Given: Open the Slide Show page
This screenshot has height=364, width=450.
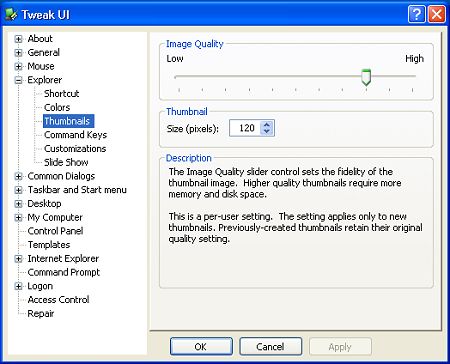Looking at the screenshot, I should (66, 162).
